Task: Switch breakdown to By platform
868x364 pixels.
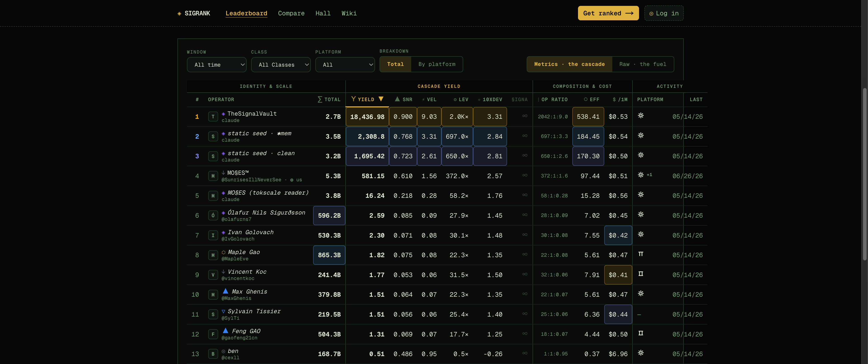Action: pyautogui.click(x=437, y=64)
